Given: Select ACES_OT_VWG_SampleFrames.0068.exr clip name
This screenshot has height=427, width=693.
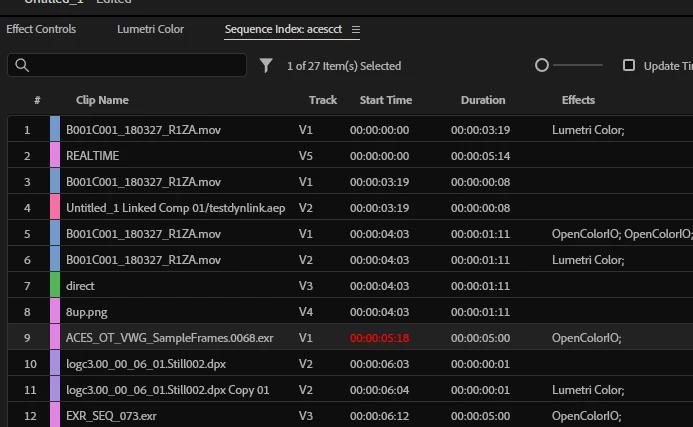Looking at the screenshot, I should [170, 338].
